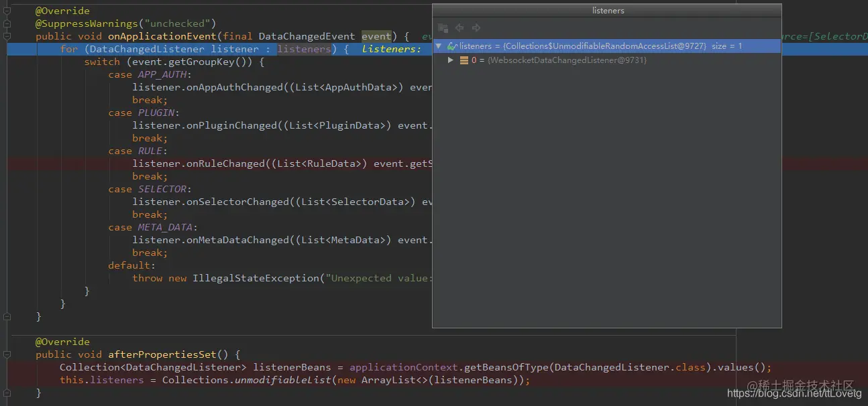Click 'List<PluginData>' cast type
The height and width of the screenshot is (406, 868).
click(337, 125)
